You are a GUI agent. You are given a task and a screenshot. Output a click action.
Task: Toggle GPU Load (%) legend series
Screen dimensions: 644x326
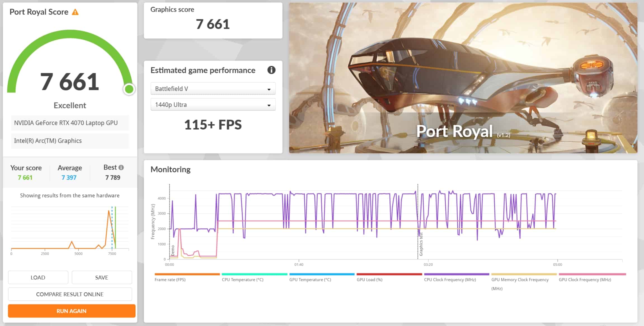pyautogui.click(x=369, y=279)
